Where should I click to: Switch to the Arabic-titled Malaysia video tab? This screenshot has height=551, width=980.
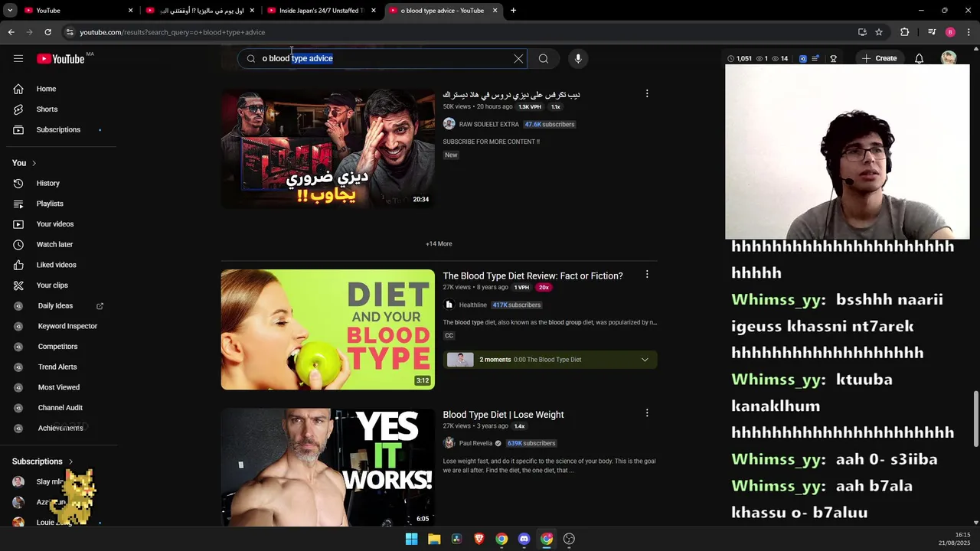(201, 11)
